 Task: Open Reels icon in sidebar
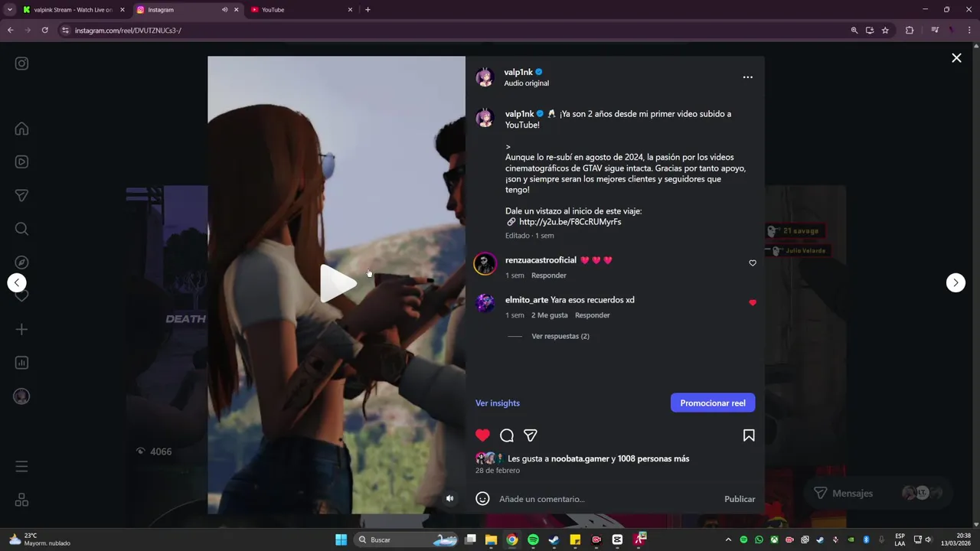click(21, 161)
